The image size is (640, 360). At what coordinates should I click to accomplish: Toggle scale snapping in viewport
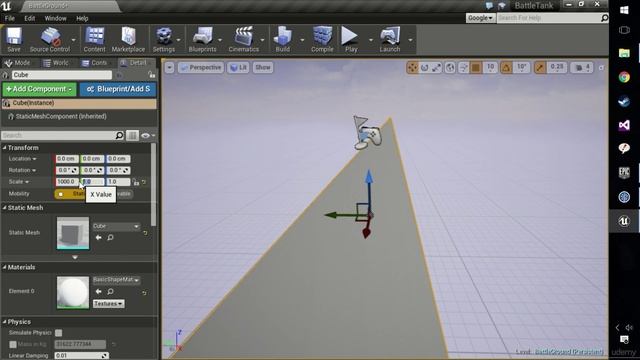(540, 67)
